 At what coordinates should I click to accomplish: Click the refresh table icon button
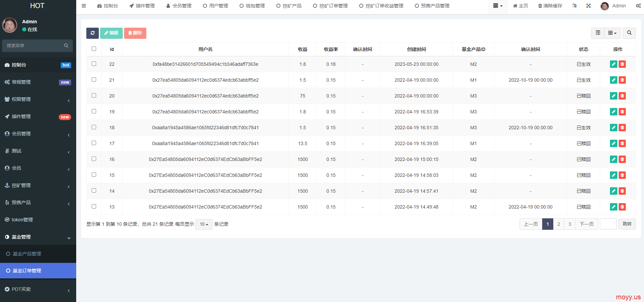pyautogui.click(x=92, y=33)
